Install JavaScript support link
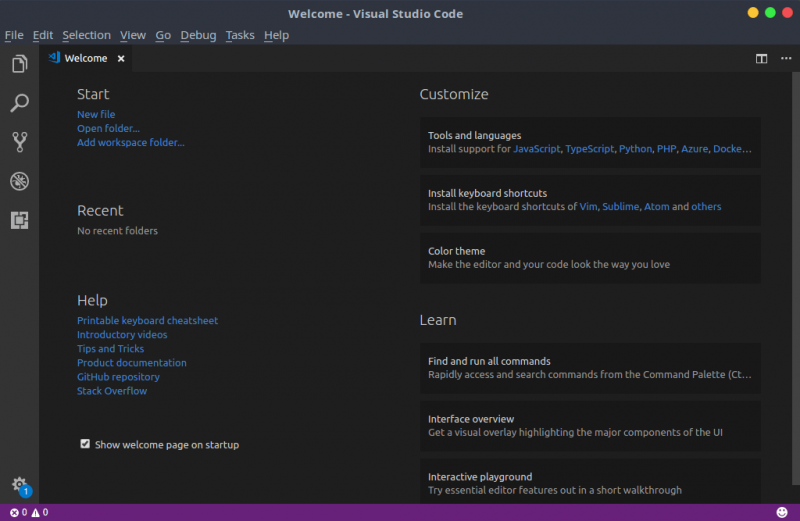This screenshot has width=800, height=521. [x=536, y=149]
